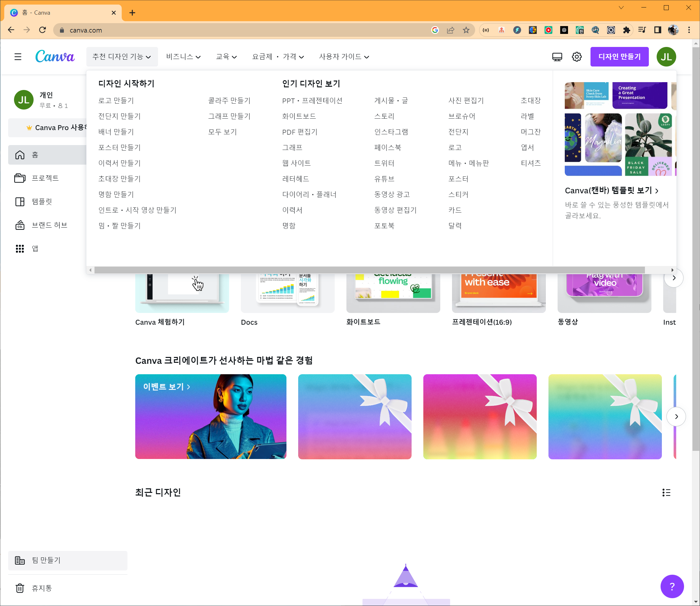Open 프로젝트 folder in sidebar
The image size is (700, 606).
click(45, 178)
